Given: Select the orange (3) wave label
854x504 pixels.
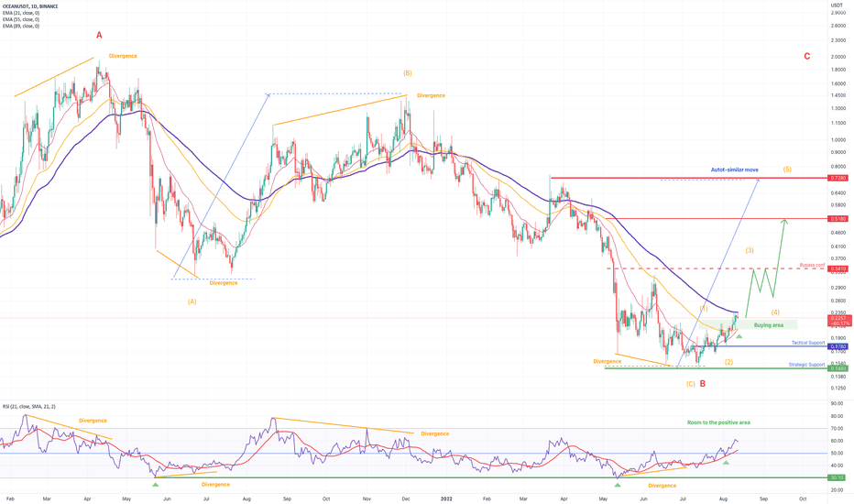Looking at the screenshot, I should [x=750, y=251].
